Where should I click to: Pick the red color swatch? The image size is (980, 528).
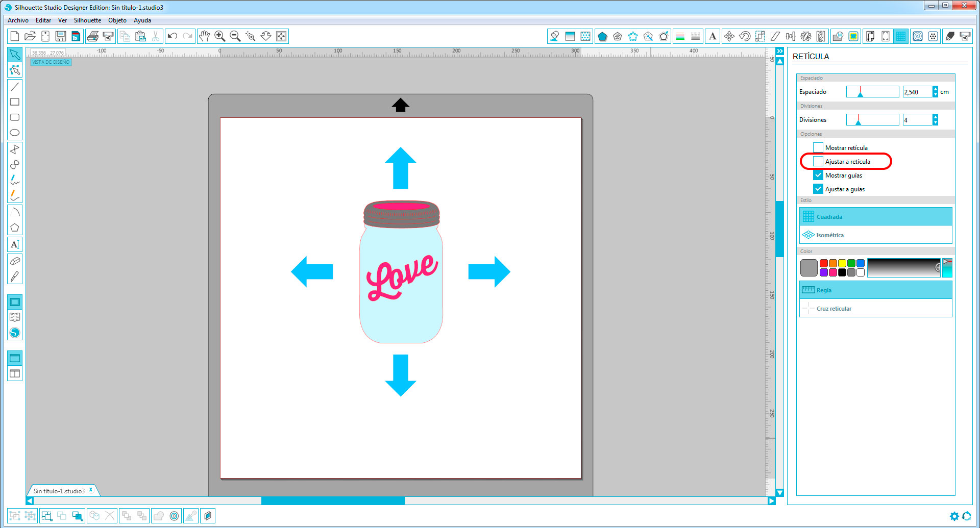(824, 263)
